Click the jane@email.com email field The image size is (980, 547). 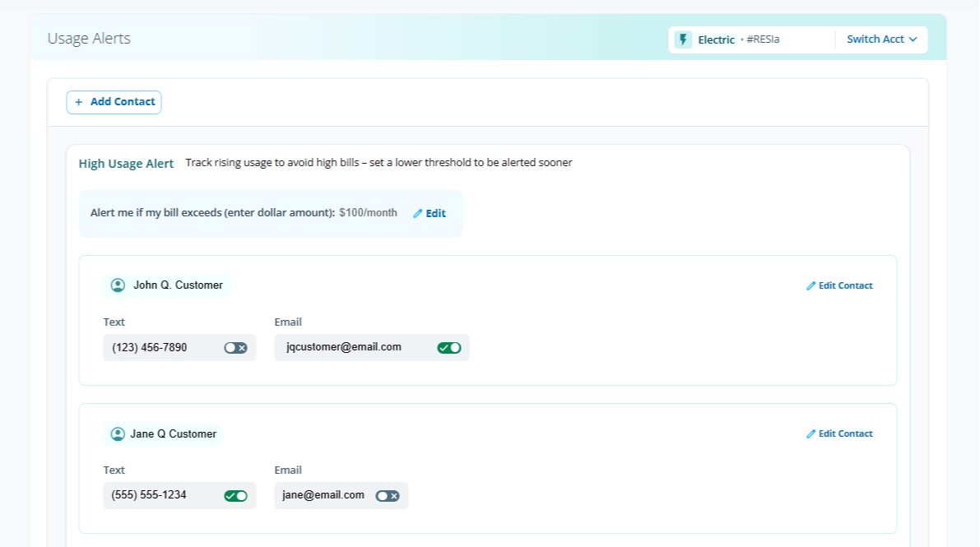[x=323, y=495]
